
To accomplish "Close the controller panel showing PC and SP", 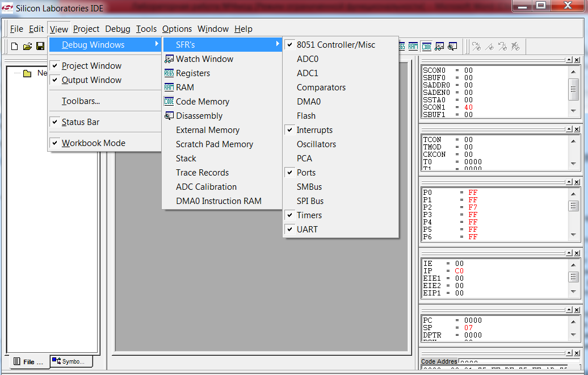I will point(577,310).
